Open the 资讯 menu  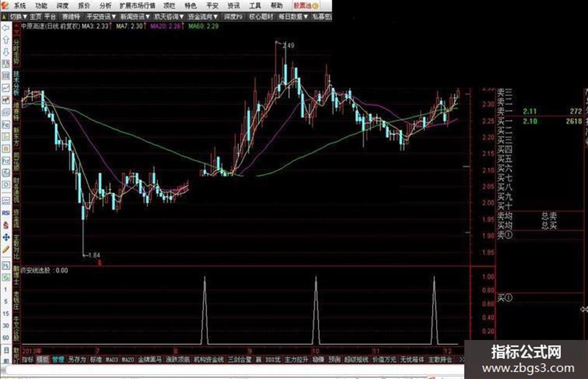pos(233,6)
